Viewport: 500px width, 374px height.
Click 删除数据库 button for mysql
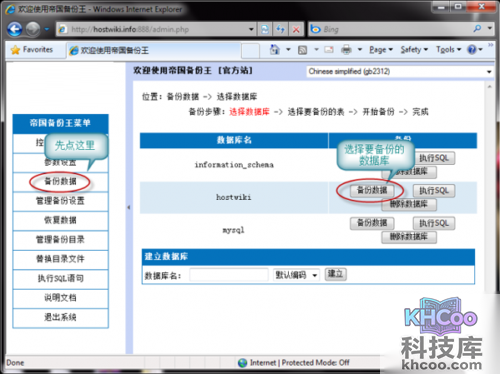click(x=409, y=237)
